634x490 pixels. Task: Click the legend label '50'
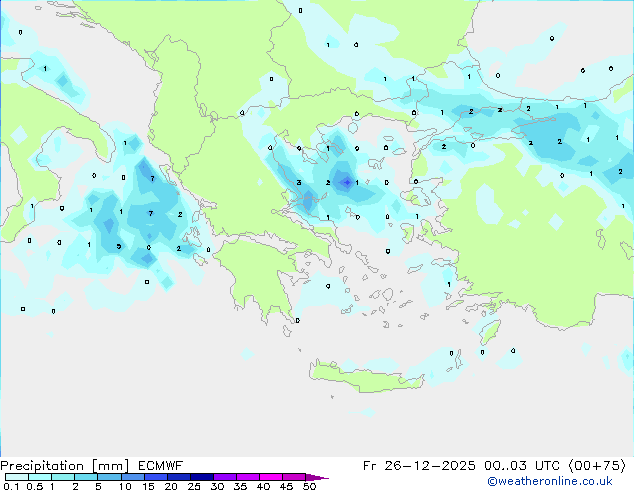(x=310, y=486)
